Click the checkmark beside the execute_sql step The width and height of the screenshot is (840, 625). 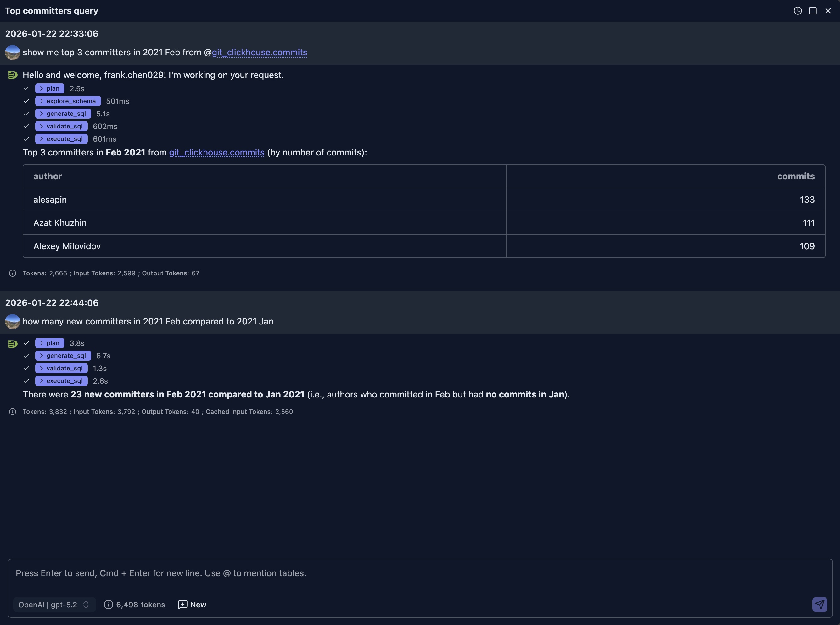tap(26, 138)
